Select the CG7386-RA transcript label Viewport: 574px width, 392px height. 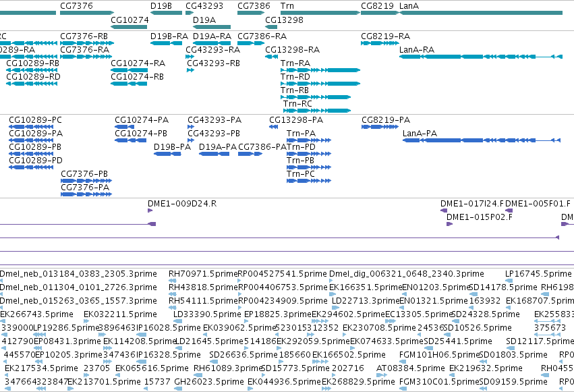[262, 36]
